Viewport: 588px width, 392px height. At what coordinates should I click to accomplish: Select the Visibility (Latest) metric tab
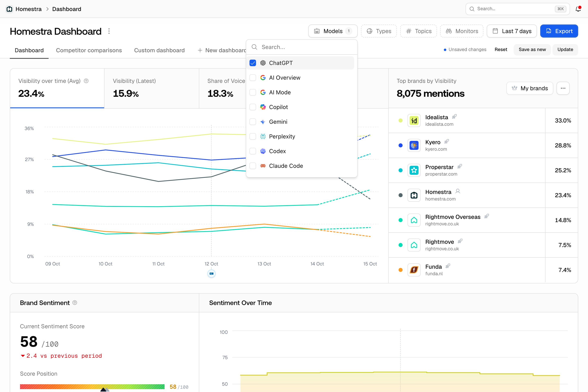(151, 88)
